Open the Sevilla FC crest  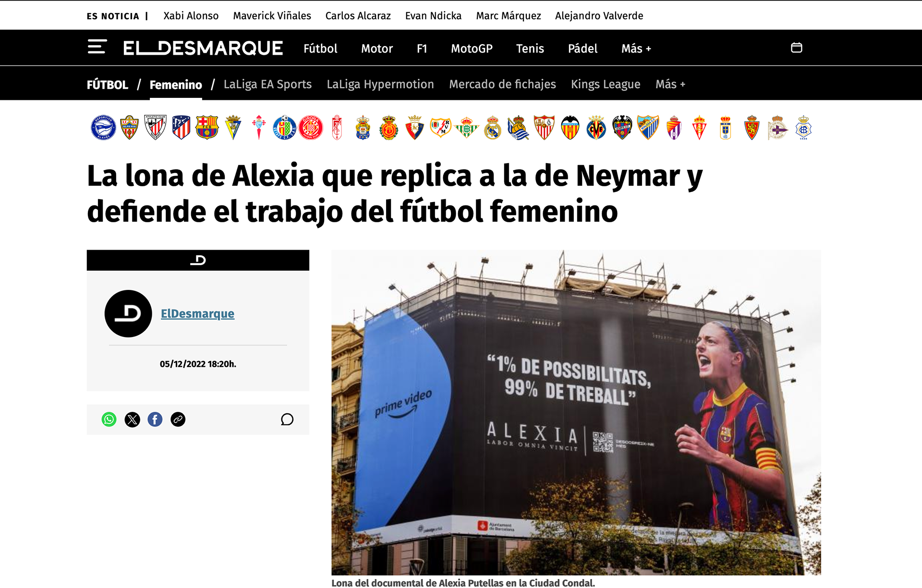point(544,128)
